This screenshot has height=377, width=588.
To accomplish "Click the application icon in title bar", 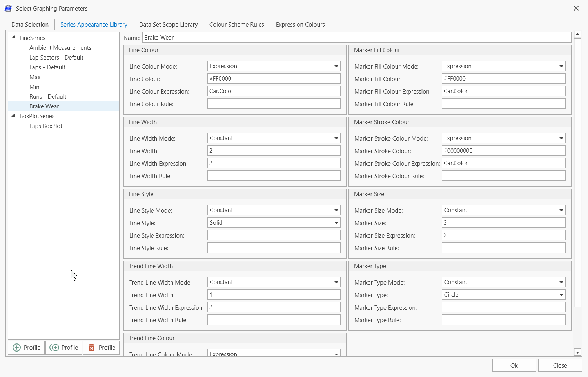I will (8, 8).
